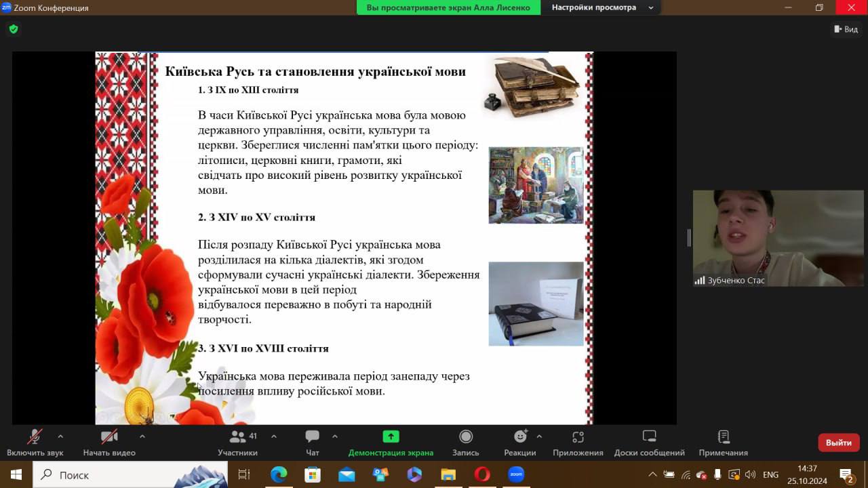Expand the arrow next to Участники
Viewport: 868px width, 488px height.
274,436
